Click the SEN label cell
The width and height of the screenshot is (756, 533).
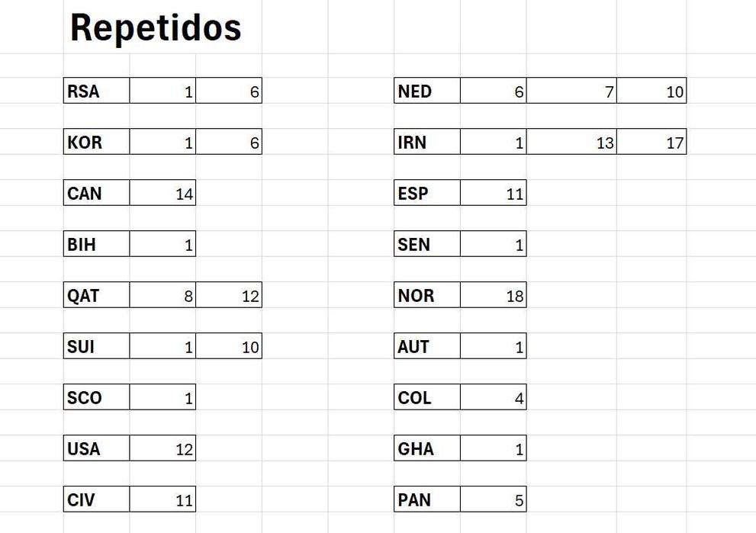(427, 243)
